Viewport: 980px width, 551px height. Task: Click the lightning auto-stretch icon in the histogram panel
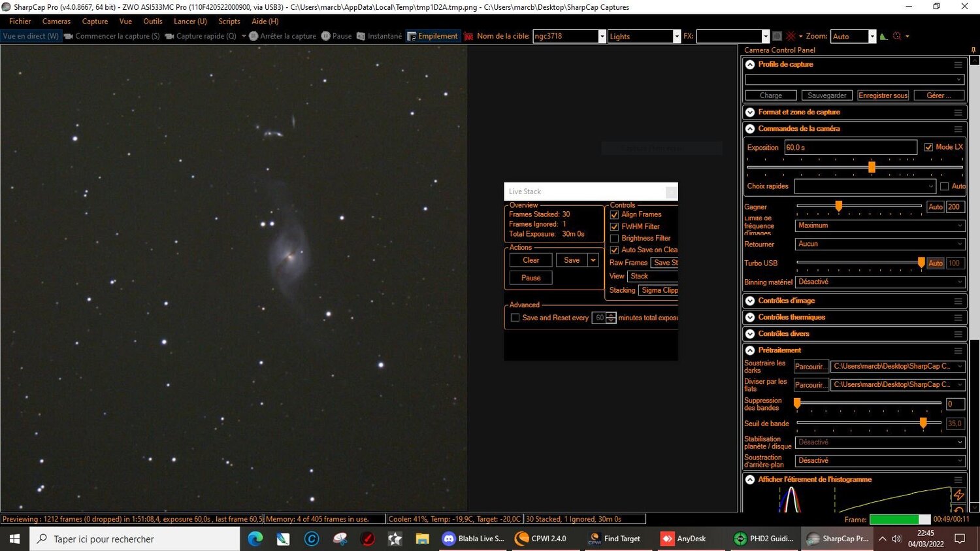(x=958, y=495)
